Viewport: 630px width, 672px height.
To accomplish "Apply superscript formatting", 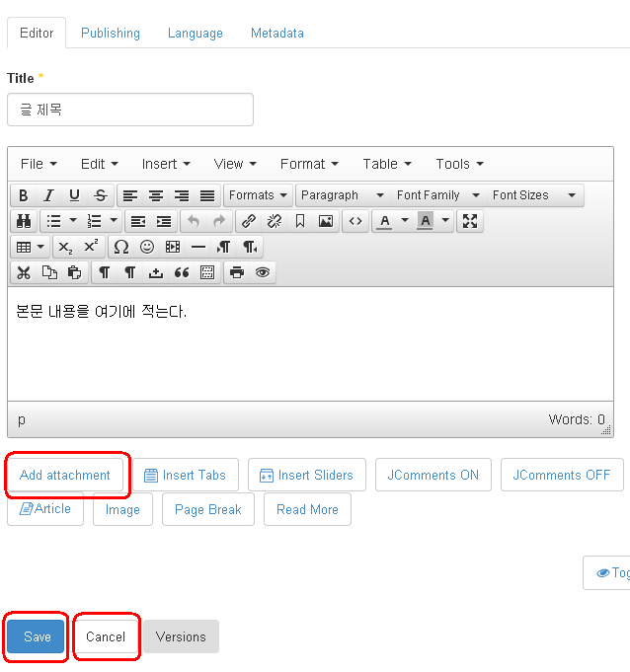I will [92, 247].
